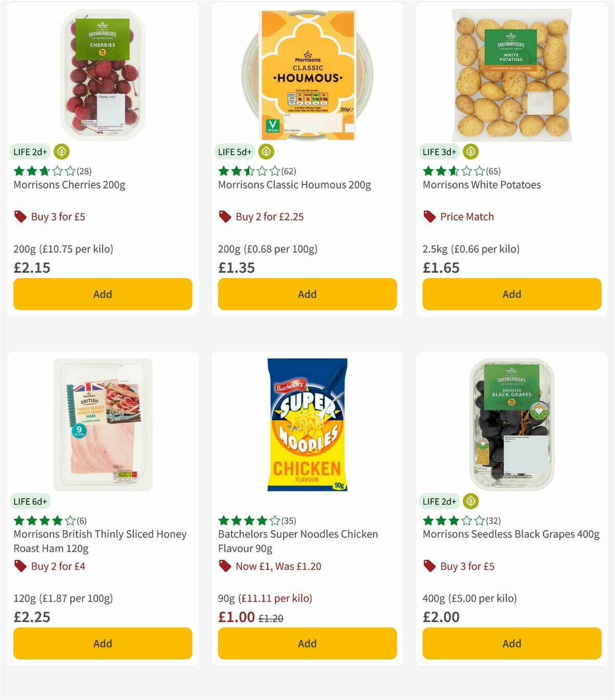Click the red tag icon next to Price Match
This screenshot has height=700, width=615.
pyautogui.click(x=429, y=216)
